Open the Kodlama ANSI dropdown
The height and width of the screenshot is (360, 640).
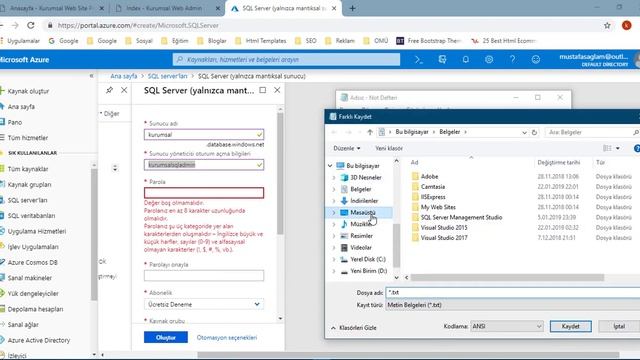[507, 326]
